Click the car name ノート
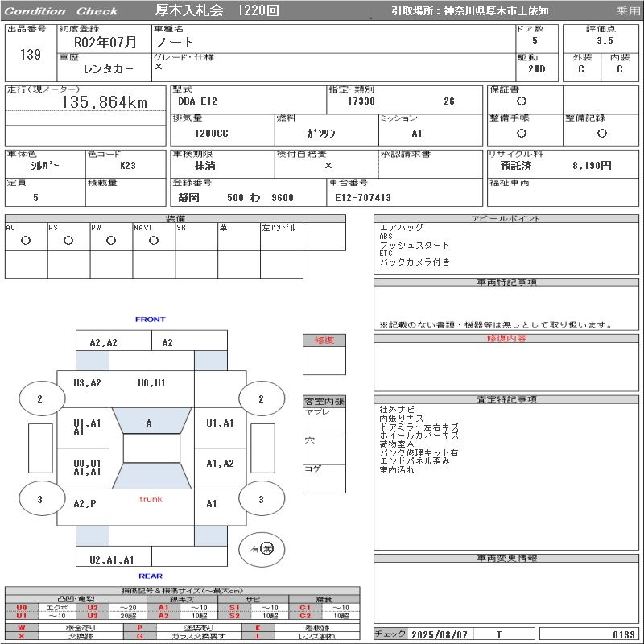This screenshot has height=644, width=644. 174,42
